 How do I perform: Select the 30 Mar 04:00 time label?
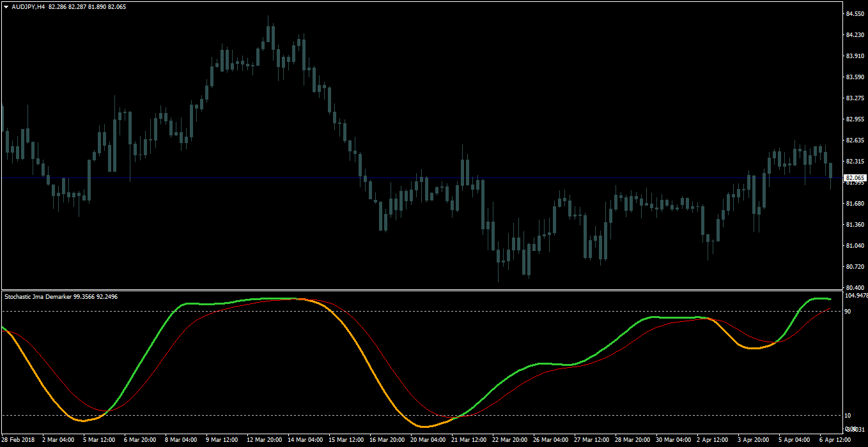tap(672, 440)
